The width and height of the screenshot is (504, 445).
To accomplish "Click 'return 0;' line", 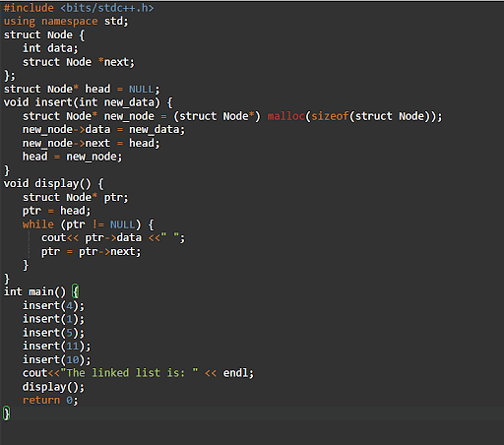I will 50,401.
